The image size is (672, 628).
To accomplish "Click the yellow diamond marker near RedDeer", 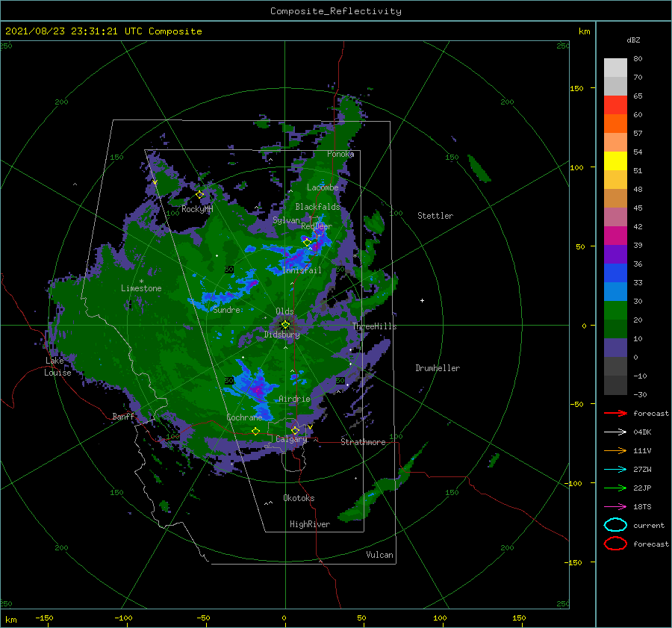I will (x=307, y=243).
